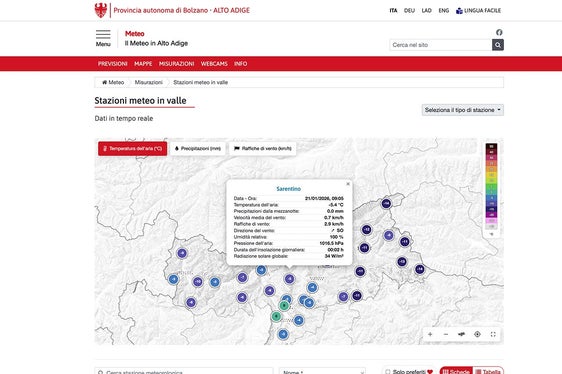Open PREVISIONI menu
562x374 pixels.
pos(113,64)
